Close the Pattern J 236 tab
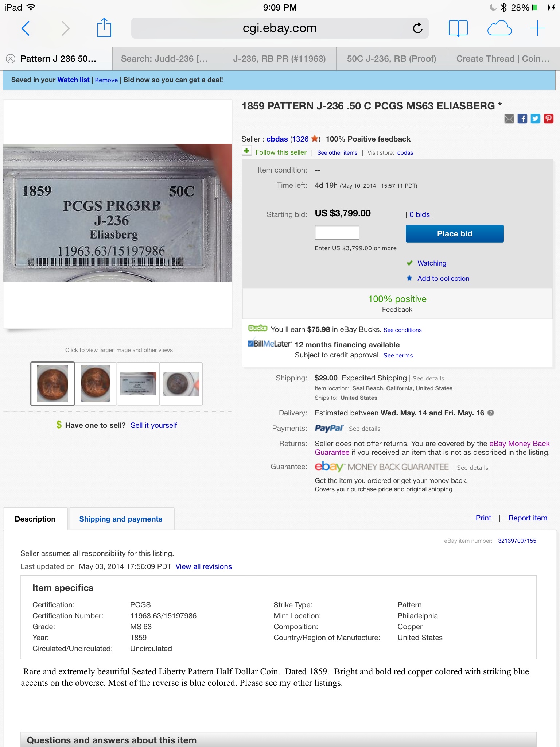 pyautogui.click(x=11, y=59)
